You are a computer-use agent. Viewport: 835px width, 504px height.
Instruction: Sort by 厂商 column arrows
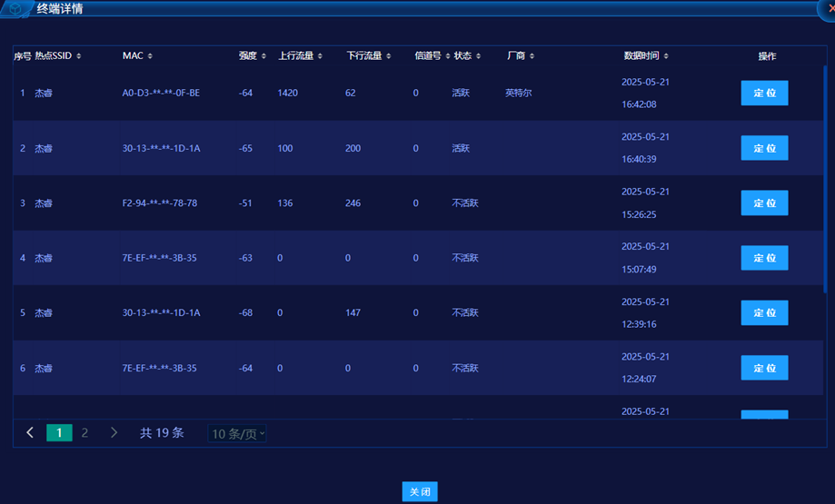click(532, 56)
